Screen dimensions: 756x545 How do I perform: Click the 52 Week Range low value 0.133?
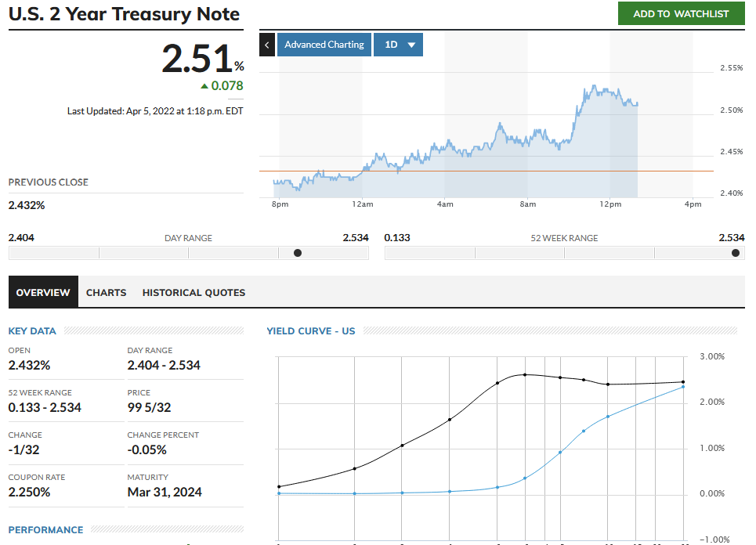[x=397, y=237]
